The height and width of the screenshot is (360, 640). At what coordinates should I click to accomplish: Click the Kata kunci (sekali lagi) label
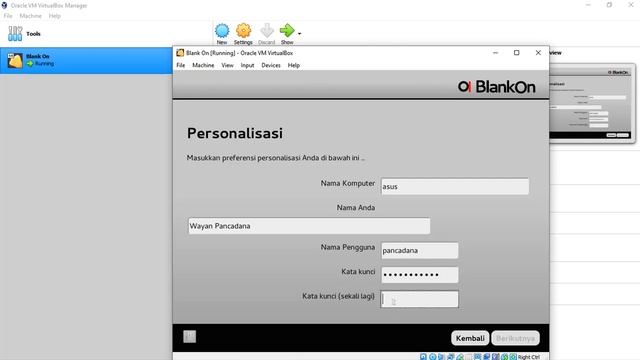(x=338, y=296)
